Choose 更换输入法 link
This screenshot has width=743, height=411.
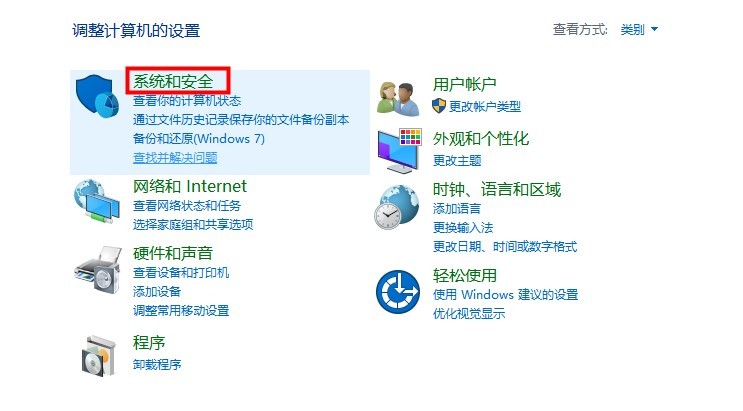tap(463, 228)
